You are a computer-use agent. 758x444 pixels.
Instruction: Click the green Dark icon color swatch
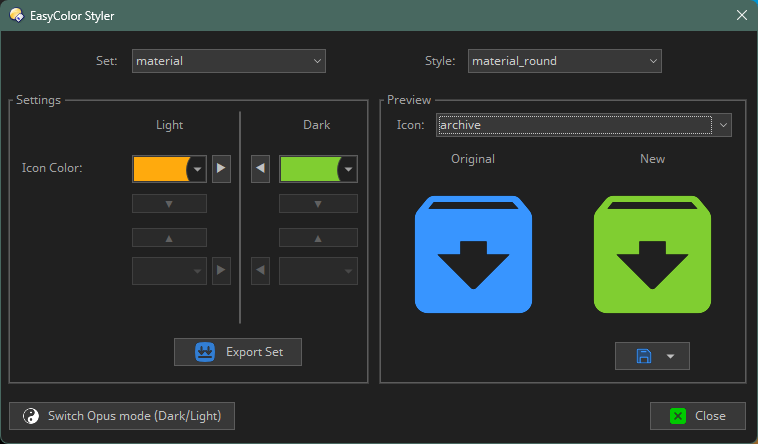(310, 169)
